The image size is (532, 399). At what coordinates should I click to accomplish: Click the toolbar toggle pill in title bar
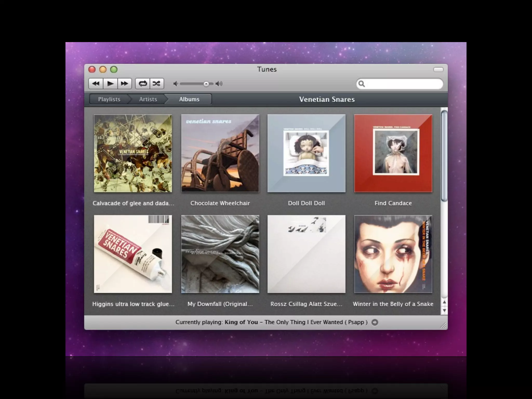[438, 69]
